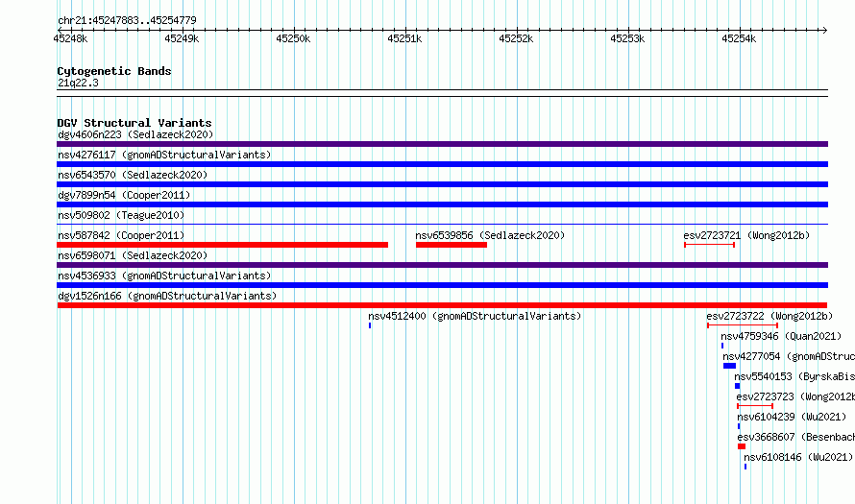Image resolution: width=855 pixels, height=504 pixels.
Task: Click the 45254k ruler tick label
Action: [x=739, y=38]
